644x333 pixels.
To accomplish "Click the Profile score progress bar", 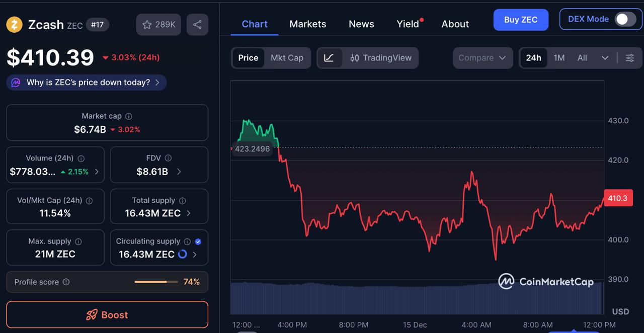I will click(156, 282).
